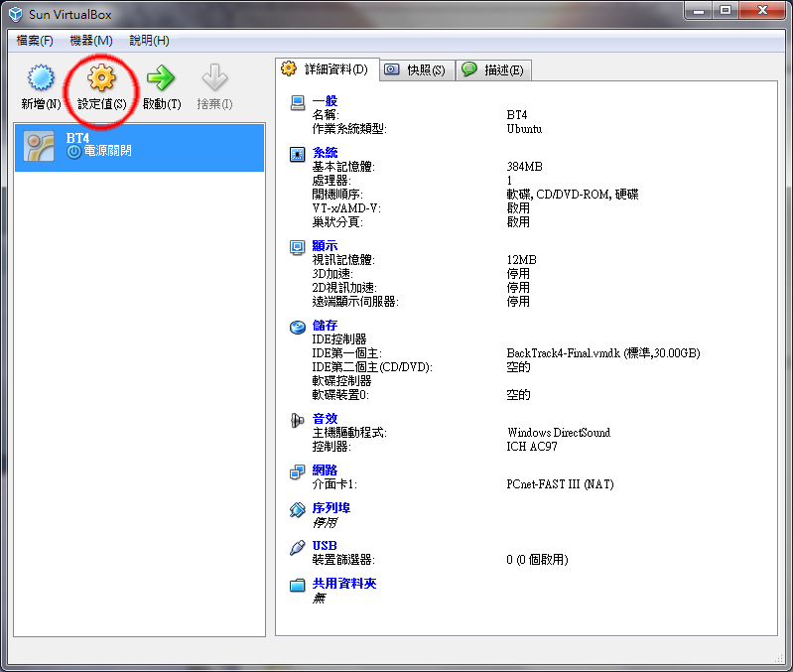Screen dimensions: 793x672
Task: Click the 3D加速 acceleration label
Action: (x=332, y=274)
